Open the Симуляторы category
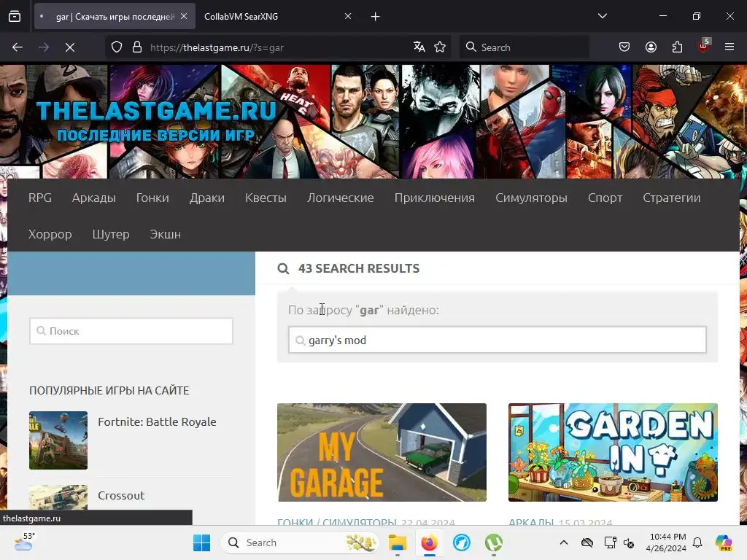This screenshot has width=747, height=560. click(531, 198)
